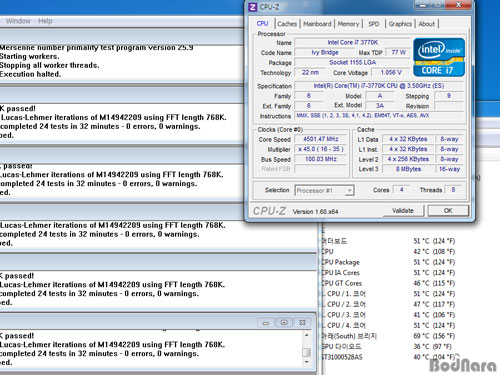Select the 'CPU Package' temperature row
This screenshot has width=500, height=375.
pos(388,262)
